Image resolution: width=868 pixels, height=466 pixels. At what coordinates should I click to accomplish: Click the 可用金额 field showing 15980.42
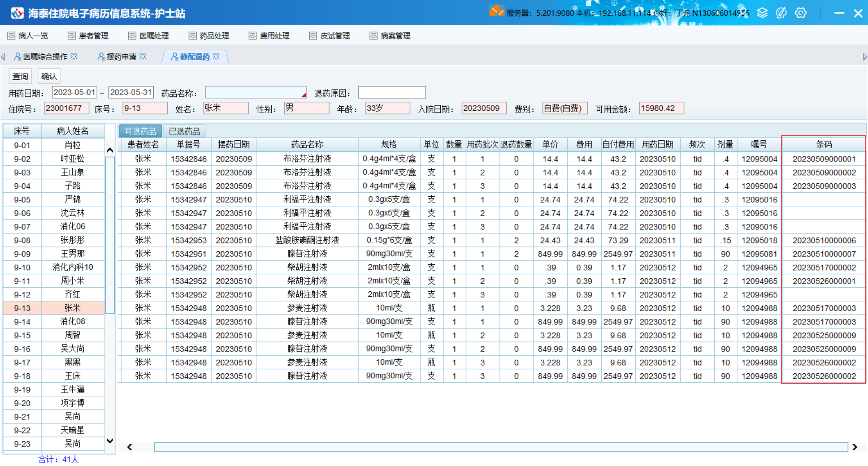pos(661,108)
